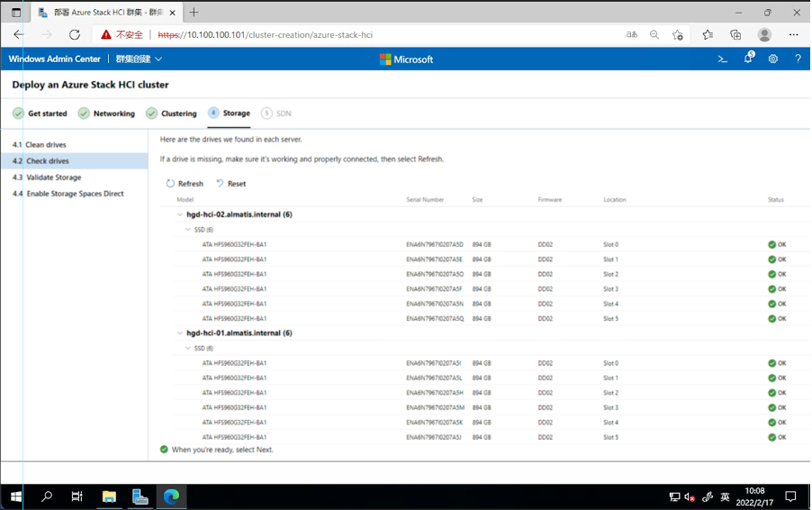Open the 群集创建 dropdown in header
This screenshot has width=812, height=510.
tap(139, 59)
